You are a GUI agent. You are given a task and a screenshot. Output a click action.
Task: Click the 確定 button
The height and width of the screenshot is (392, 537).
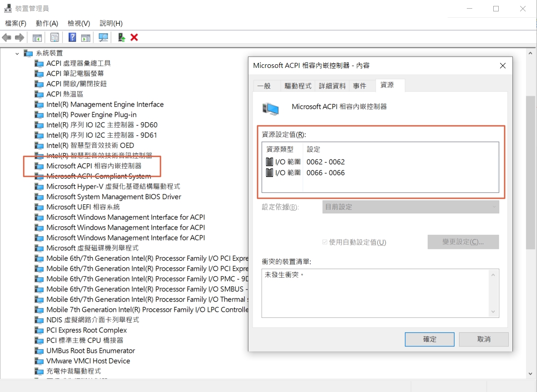tap(429, 339)
